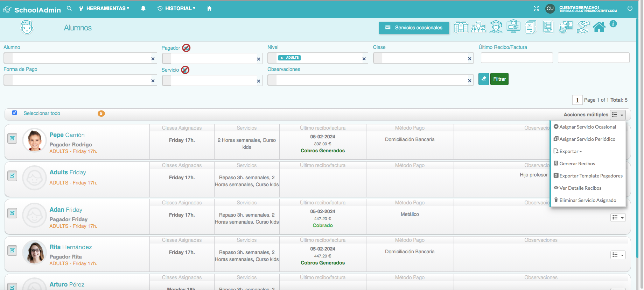Open the Servicio filter combo box

(x=212, y=80)
